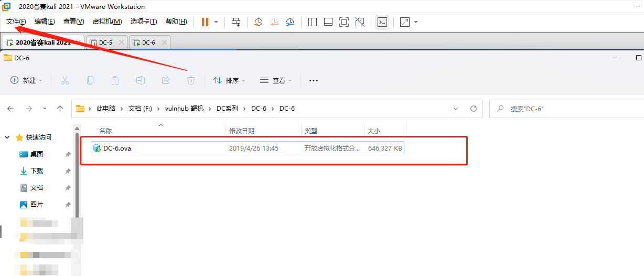The width and height of the screenshot is (644, 276).
Task: Click 此电脑 in the address path
Action: 106,109
